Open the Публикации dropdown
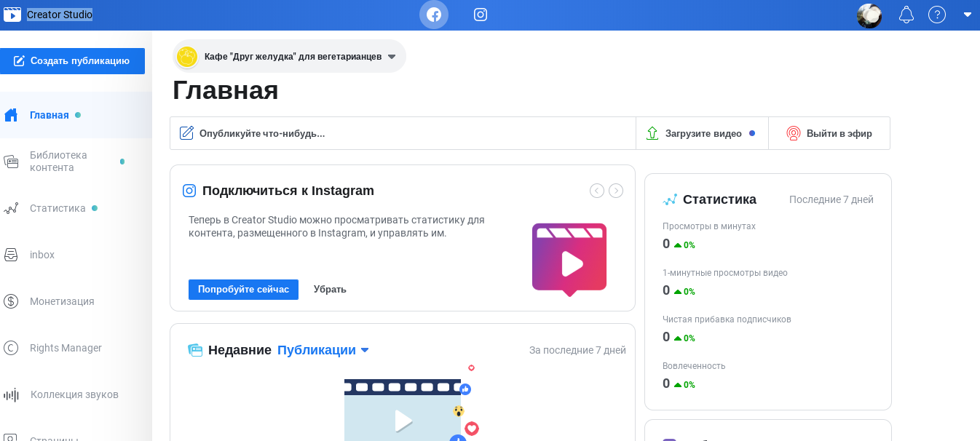The height and width of the screenshot is (441, 980). pos(323,350)
